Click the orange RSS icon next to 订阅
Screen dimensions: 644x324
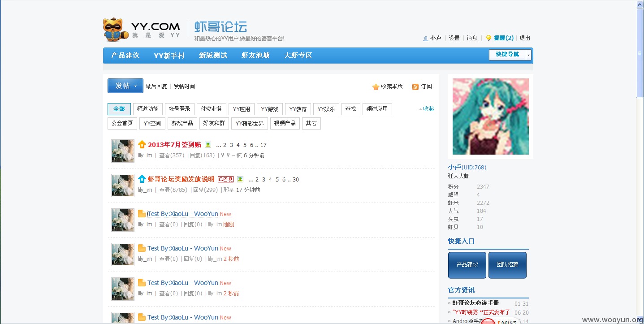(x=415, y=86)
